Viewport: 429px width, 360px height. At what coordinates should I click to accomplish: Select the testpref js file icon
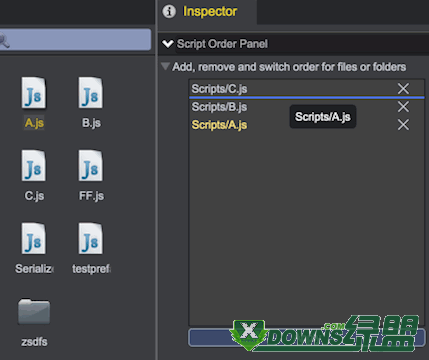click(91, 239)
